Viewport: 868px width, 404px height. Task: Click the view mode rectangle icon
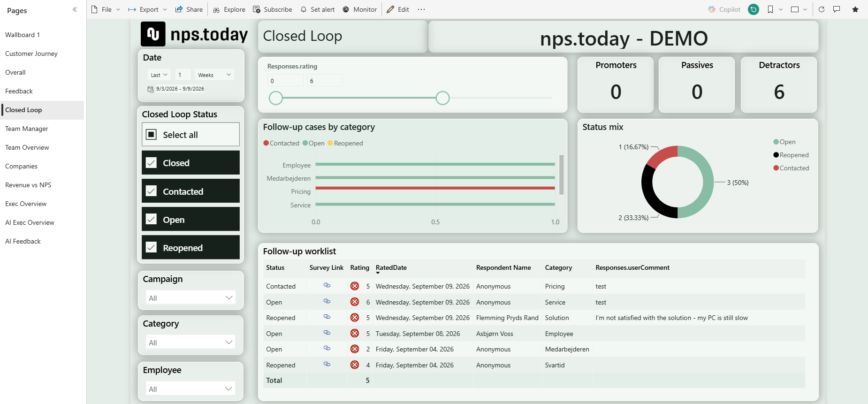pyautogui.click(x=795, y=9)
